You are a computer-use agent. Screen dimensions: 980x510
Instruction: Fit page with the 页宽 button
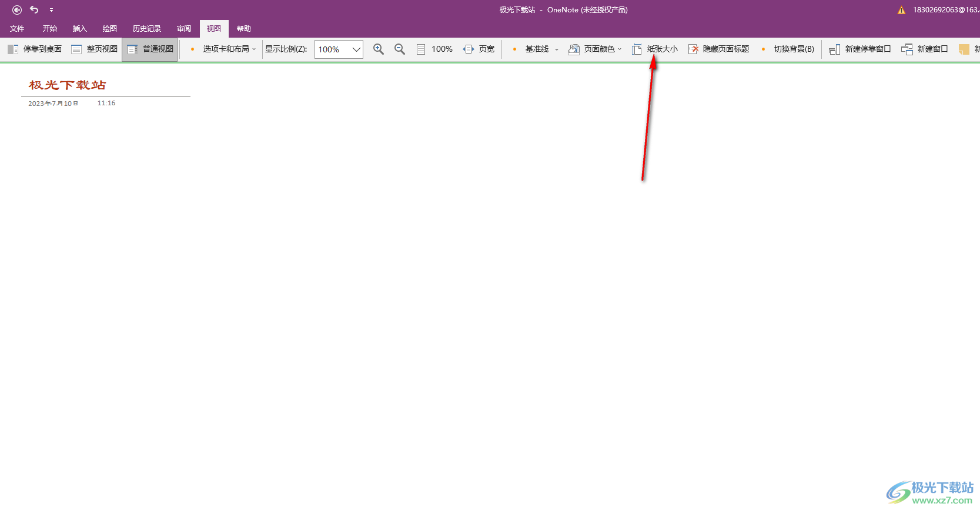(x=479, y=49)
